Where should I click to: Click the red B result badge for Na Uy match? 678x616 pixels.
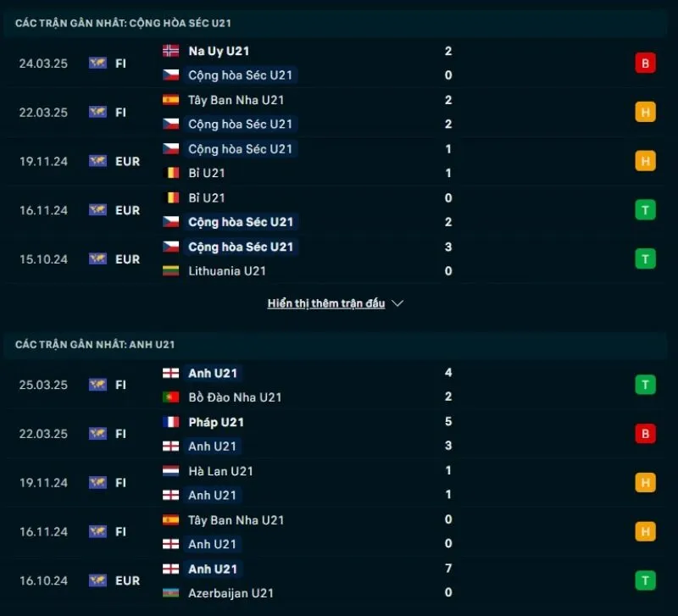point(645,63)
